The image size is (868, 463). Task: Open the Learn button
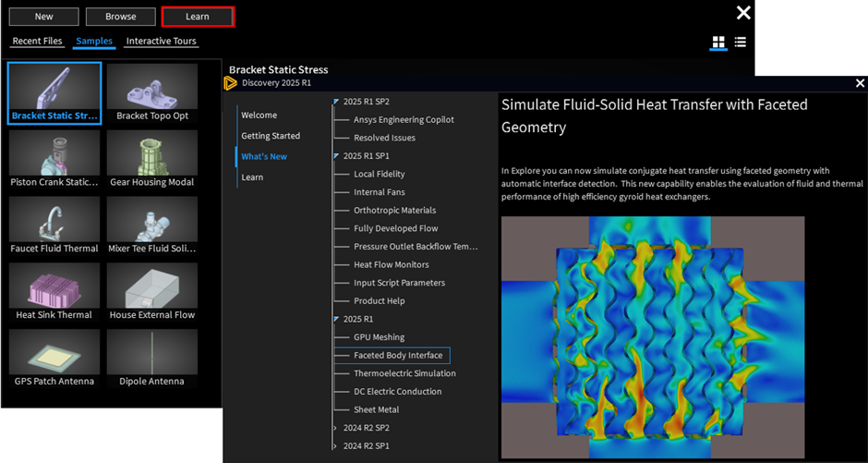pos(198,17)
